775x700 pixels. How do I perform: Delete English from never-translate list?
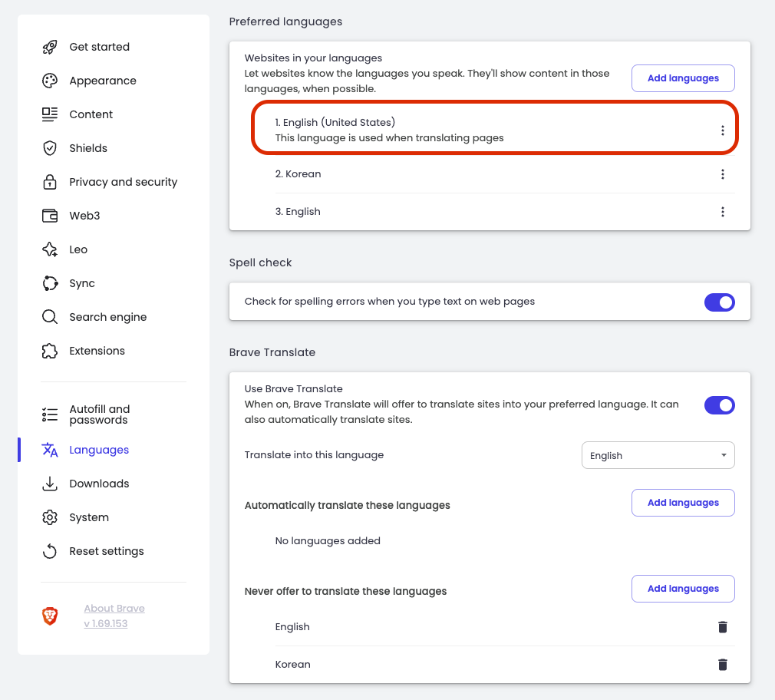point(723,627)
